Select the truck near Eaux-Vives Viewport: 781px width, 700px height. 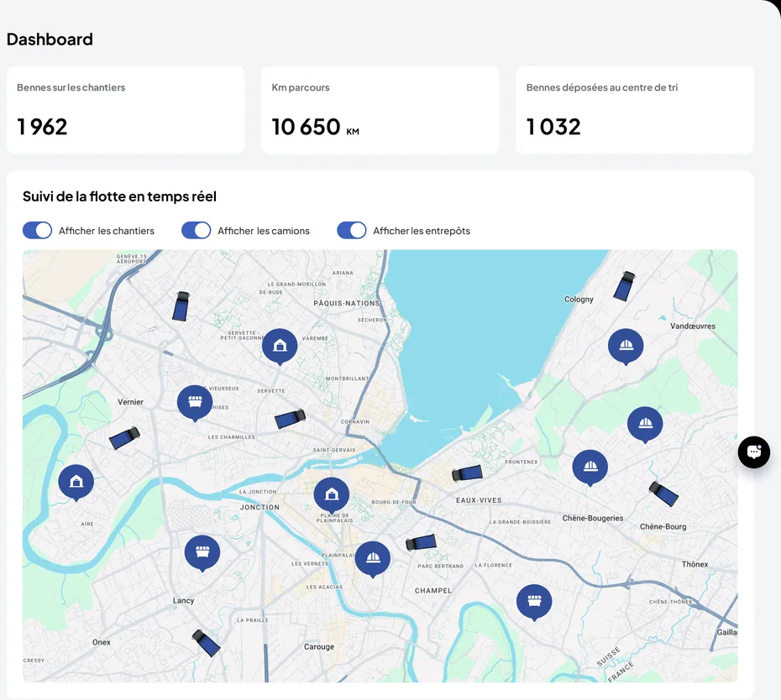(x=467, y=473)
